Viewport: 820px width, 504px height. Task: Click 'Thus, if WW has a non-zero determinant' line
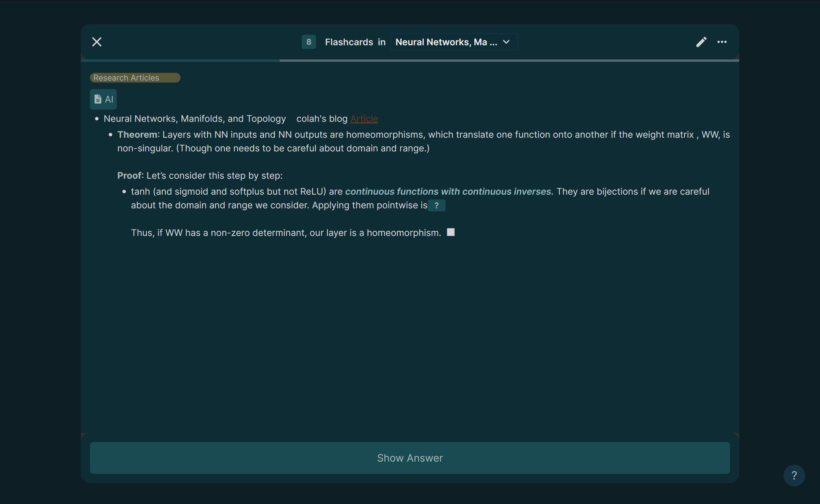point(286,233)
